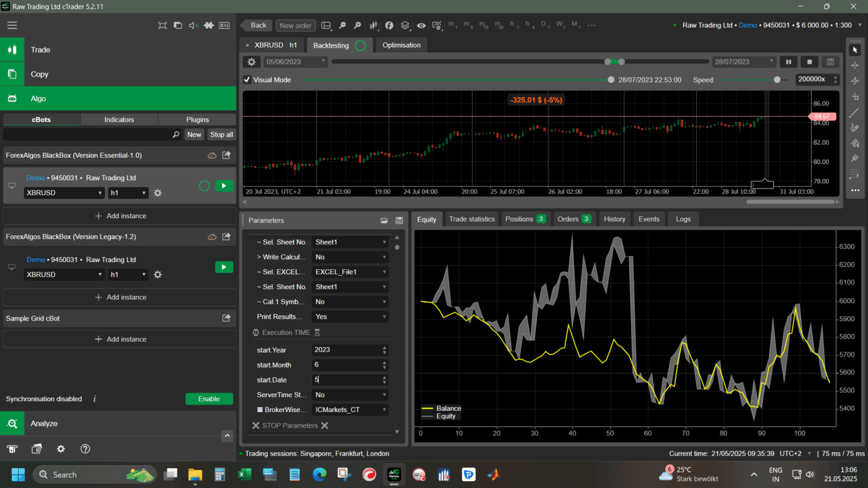Click the Settings gear in bottom sidebar
Viewport: 868px width, 488px height.
click(61, 449)
